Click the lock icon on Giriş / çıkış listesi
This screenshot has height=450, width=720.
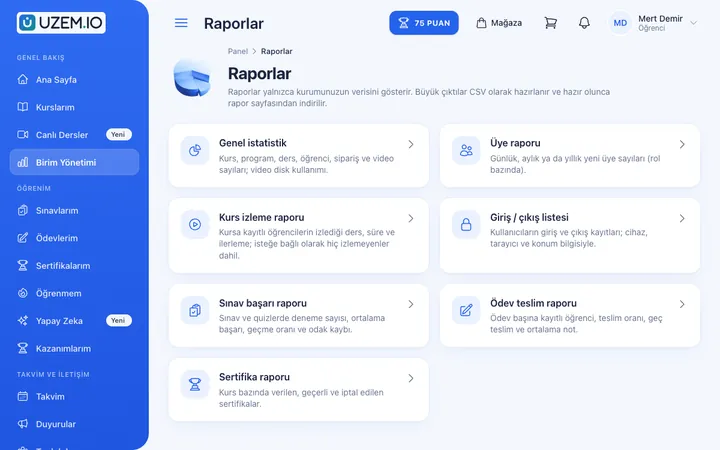point(466,224)
